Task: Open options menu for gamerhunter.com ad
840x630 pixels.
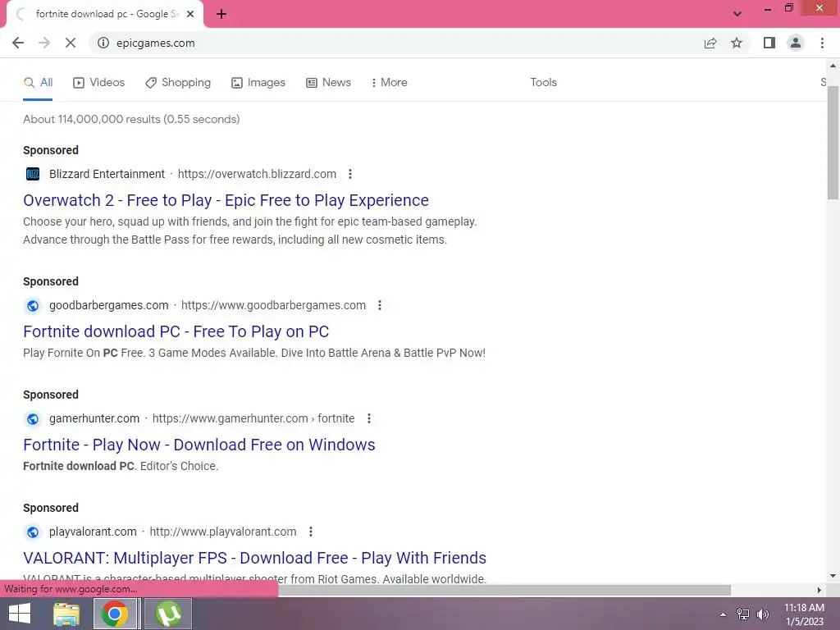Action: (368, 418)
